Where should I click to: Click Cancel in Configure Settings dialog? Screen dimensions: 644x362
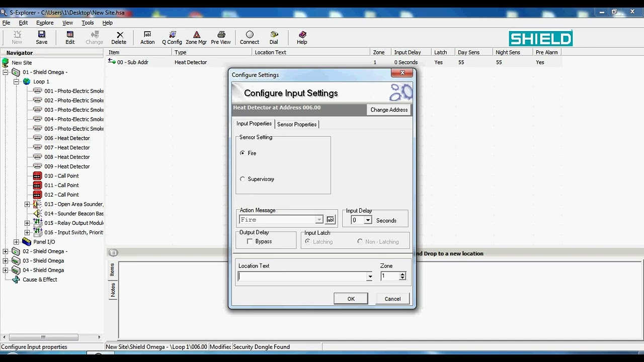(392, 299)
